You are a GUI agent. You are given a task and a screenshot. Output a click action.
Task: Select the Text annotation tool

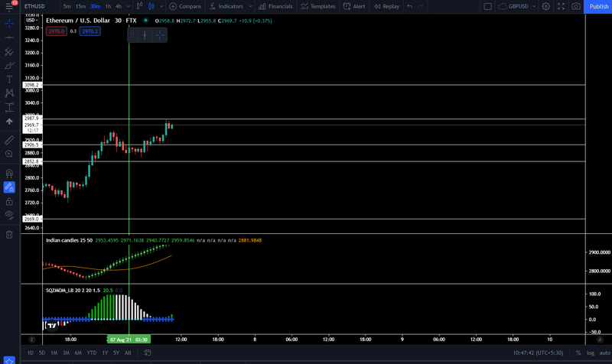click(9, 80)
